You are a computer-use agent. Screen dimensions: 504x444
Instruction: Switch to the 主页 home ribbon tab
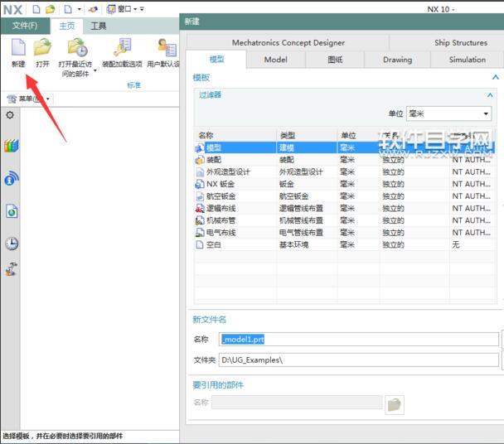tap(67, 26)
